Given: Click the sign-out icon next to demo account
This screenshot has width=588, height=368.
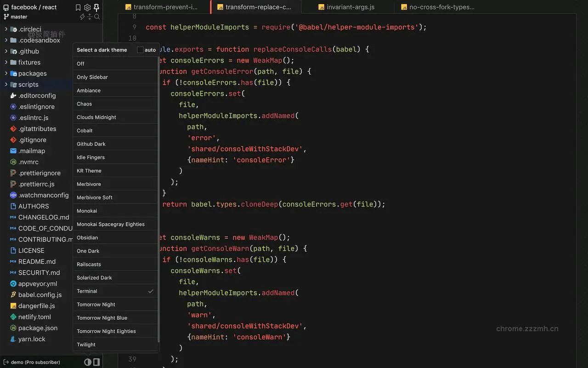Looking at the screenshot, I should 6,362.
